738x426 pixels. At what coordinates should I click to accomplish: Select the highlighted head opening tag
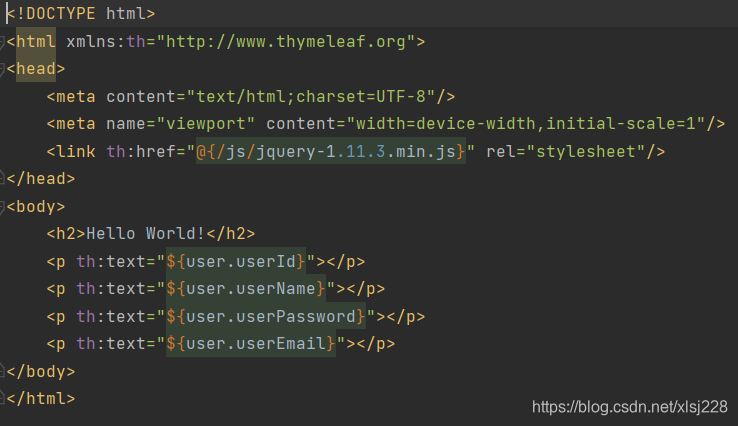coord(36,69)
